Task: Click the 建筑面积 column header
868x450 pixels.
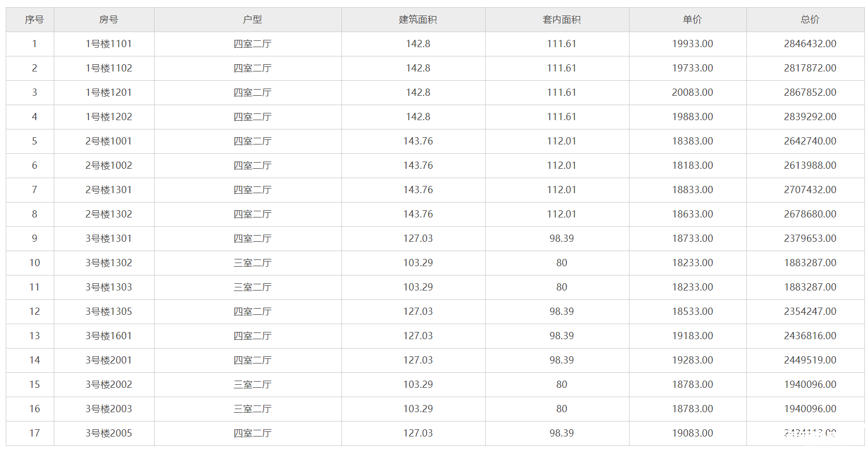Action: click(x=418, y=20)
